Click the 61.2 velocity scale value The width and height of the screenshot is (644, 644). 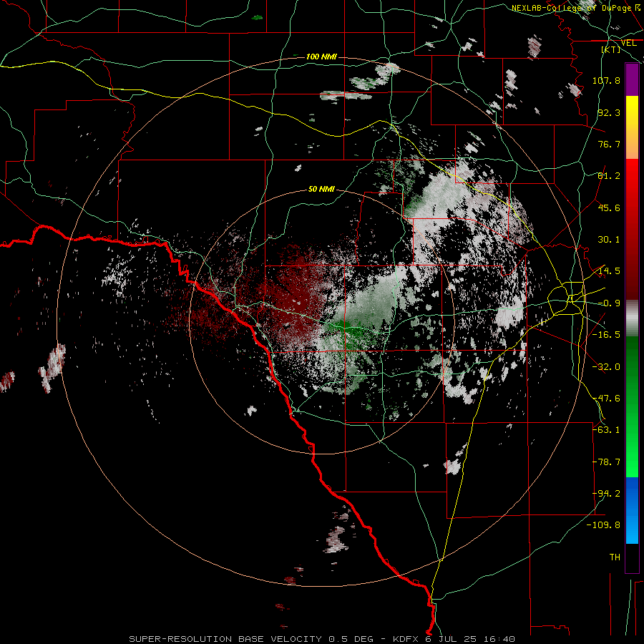point(609,176)
